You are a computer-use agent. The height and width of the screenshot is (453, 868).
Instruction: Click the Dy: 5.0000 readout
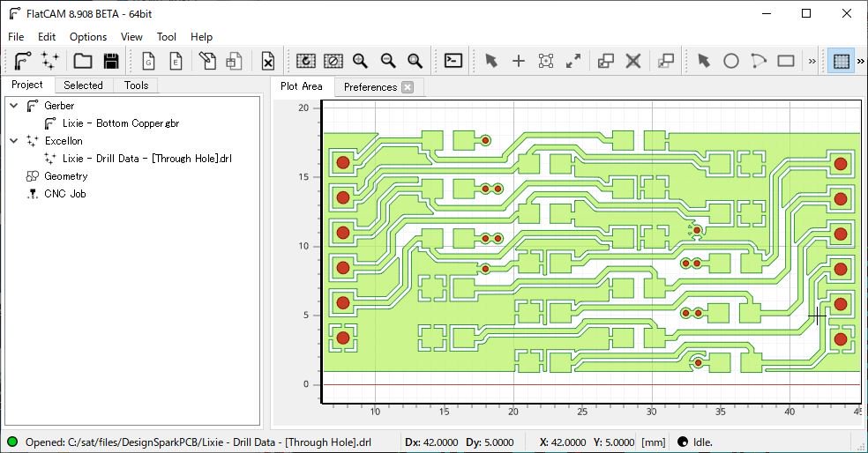pos(490,442)
